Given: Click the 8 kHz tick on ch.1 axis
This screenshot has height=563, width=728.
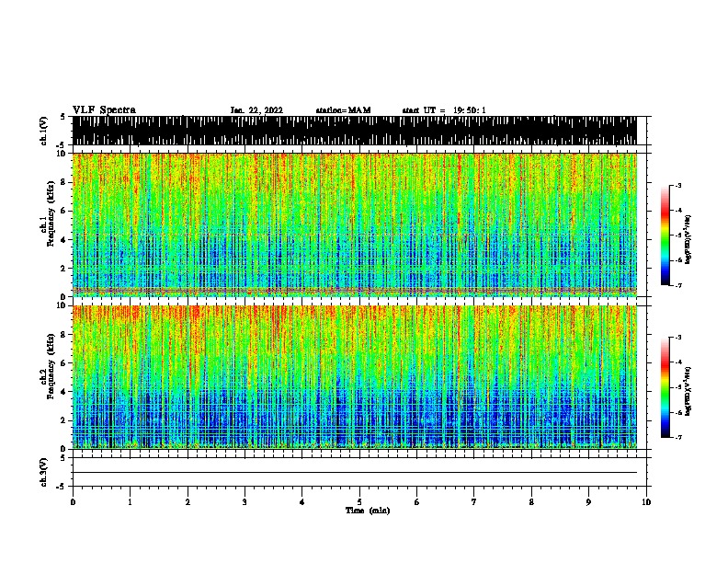Looking at the screenshot, I should click(63, 182).
